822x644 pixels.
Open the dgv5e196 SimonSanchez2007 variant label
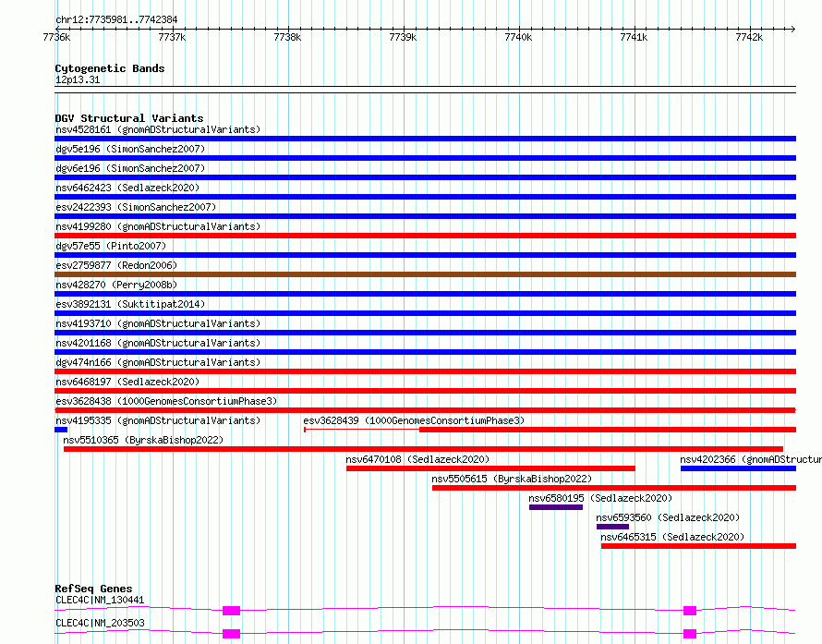point(130,149)
